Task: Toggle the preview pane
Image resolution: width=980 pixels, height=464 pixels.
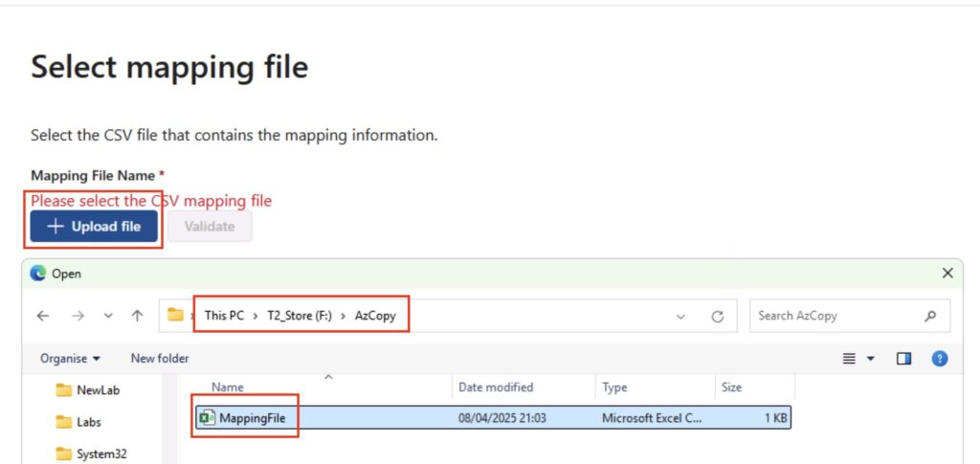Action: [903, 359]
